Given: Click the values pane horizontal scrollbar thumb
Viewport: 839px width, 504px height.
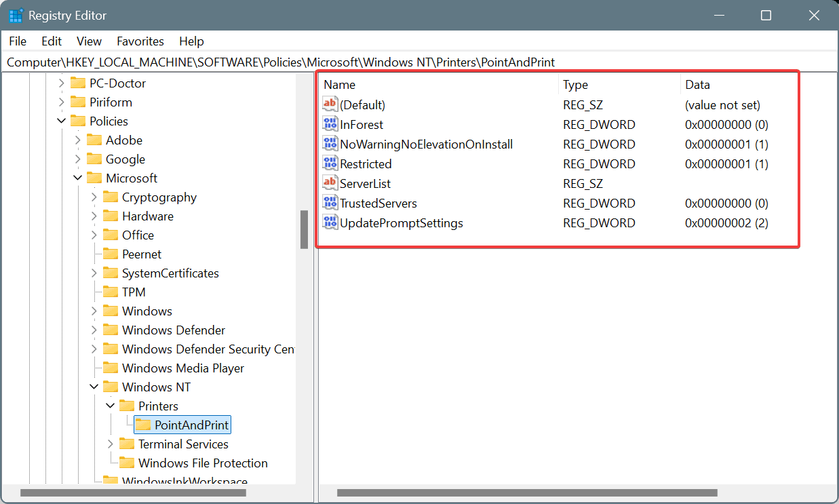Looking at the screenshot, I should click(x=527, y=493).
